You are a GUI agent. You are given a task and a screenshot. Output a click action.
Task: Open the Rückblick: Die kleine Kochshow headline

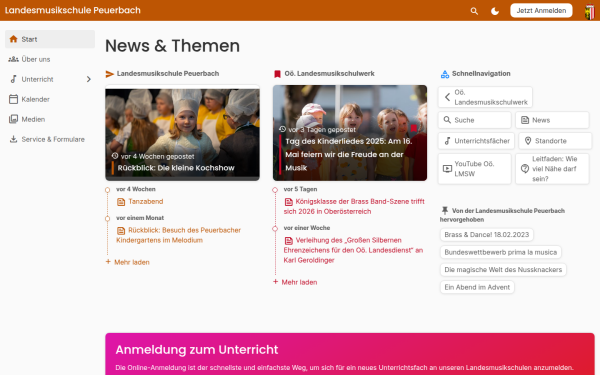176,168
